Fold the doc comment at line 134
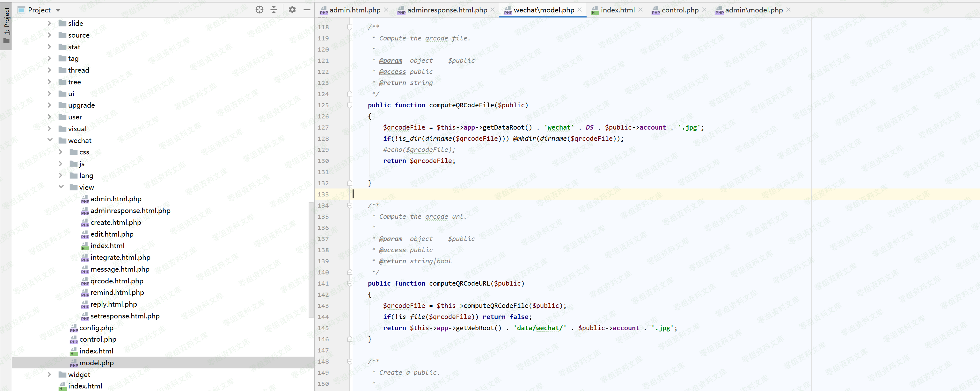Screen dimensions: 980x391 (350, 206)
